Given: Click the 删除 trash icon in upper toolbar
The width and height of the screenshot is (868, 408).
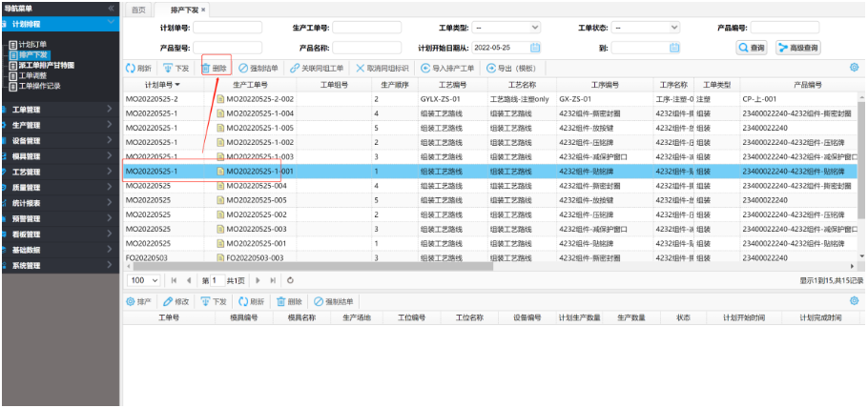Looking at the screenshot, I should pyautogui.click(x=206, y=69).
